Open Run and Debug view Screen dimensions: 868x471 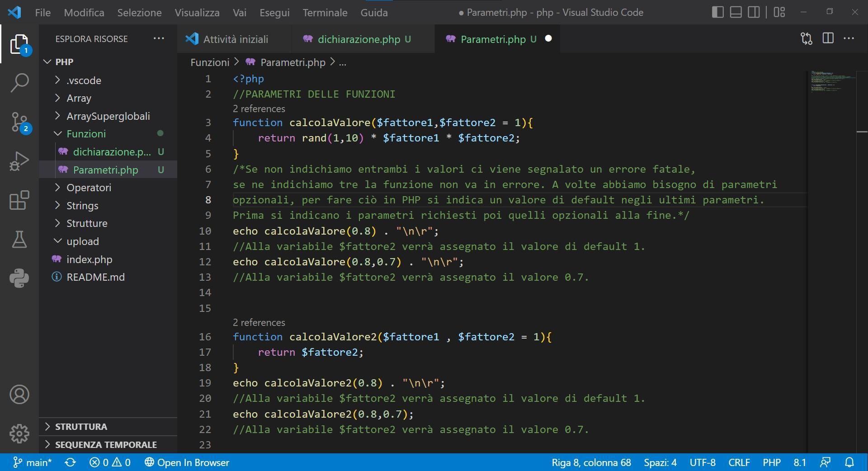click(19, 161)
